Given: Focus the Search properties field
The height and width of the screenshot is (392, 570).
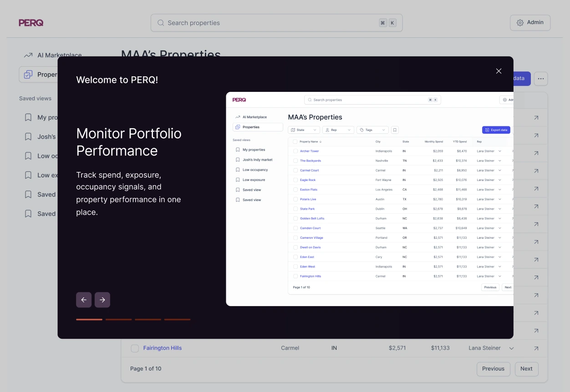Looking at the screenshot, I should click(276, 23).
